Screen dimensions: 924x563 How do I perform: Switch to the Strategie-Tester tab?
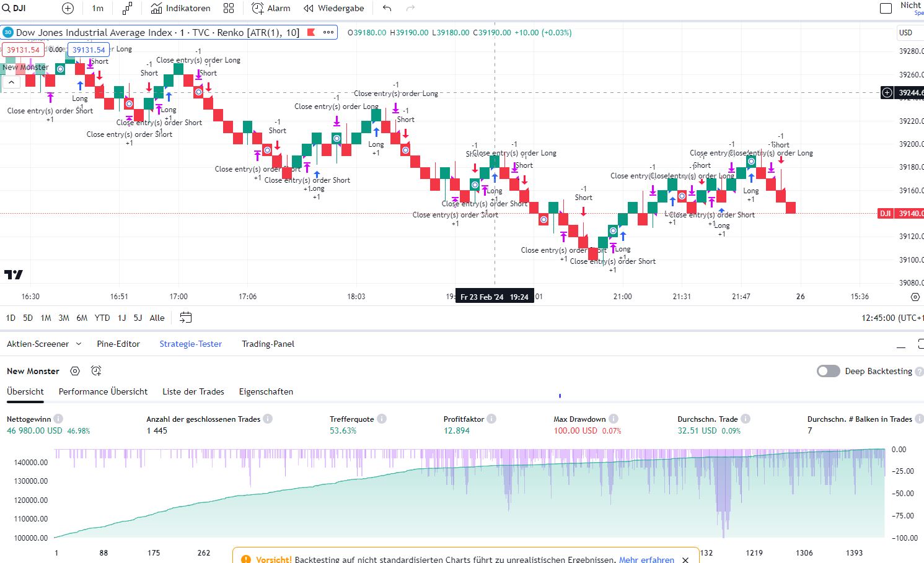(x=191, y=344)
